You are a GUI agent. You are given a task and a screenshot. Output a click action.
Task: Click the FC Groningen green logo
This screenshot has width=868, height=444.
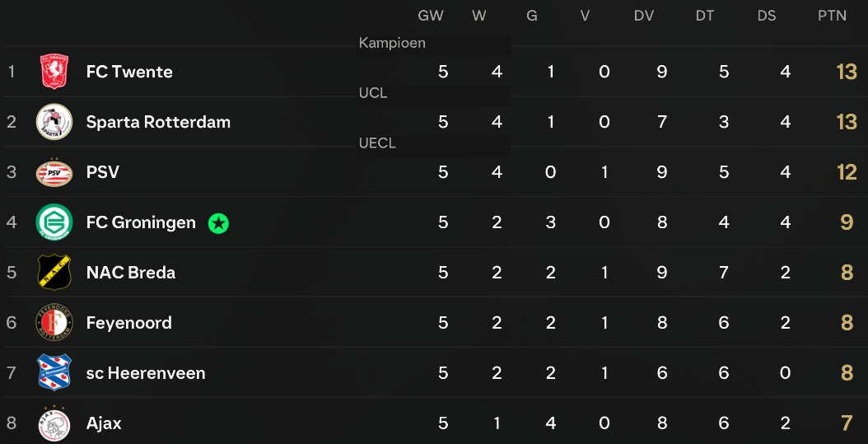pos(54,222)
